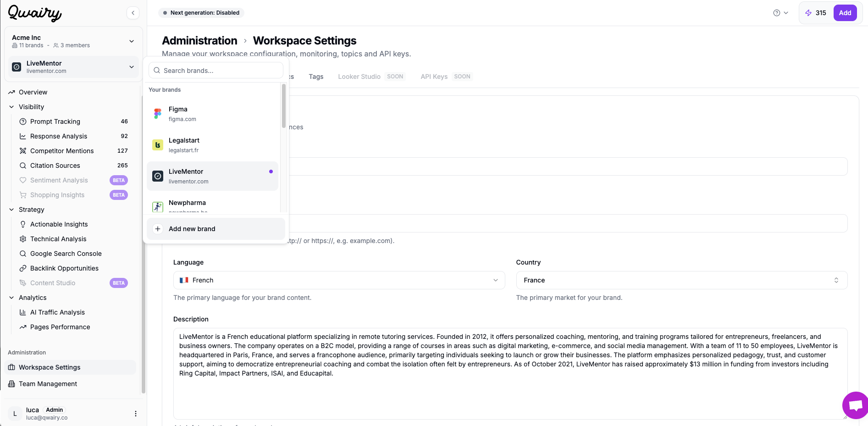The image size is (868, 426).
Task: Click the Prompt Tracking count 46
Action: (x=124, y=122)
